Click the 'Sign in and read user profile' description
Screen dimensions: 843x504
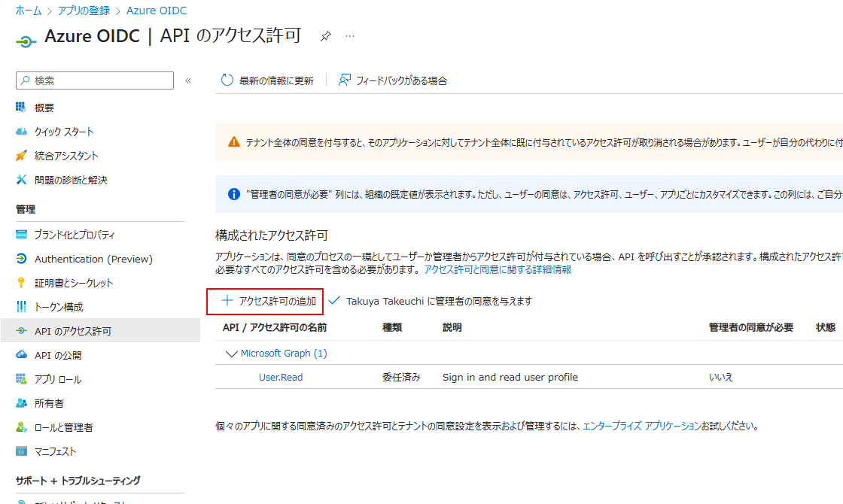tap(510, 377)
